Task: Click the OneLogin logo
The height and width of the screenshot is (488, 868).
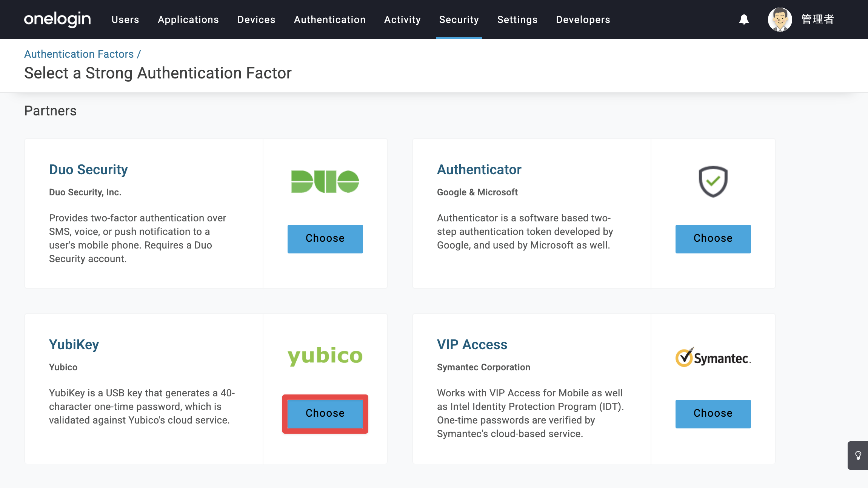Action: coord(57,19)
